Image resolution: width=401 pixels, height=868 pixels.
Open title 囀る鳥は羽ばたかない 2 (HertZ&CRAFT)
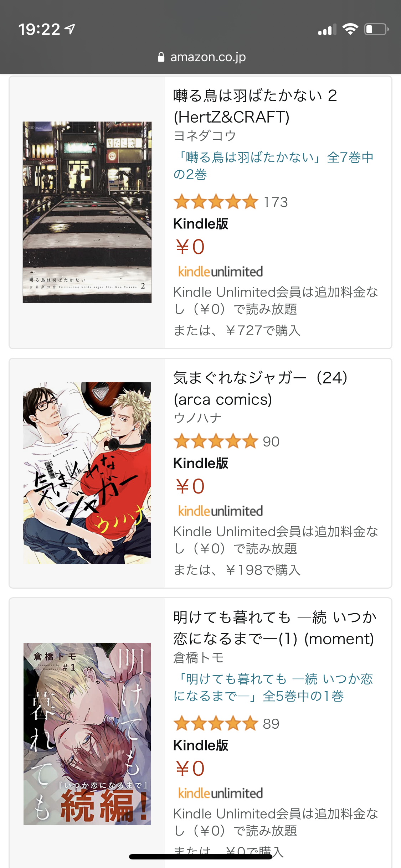(x=255, y=106)
